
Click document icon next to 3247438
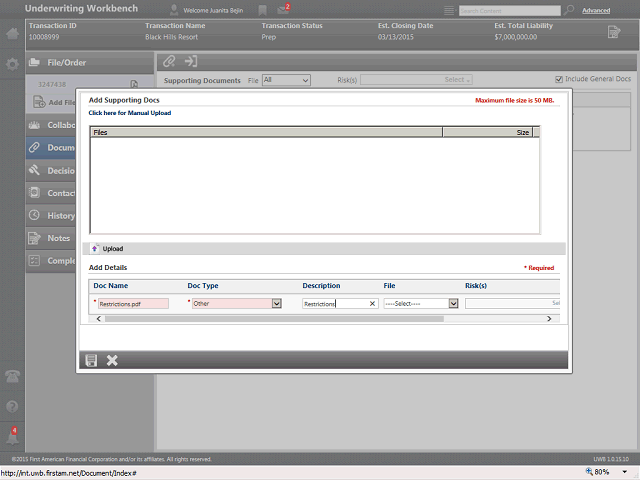point(134,84)
